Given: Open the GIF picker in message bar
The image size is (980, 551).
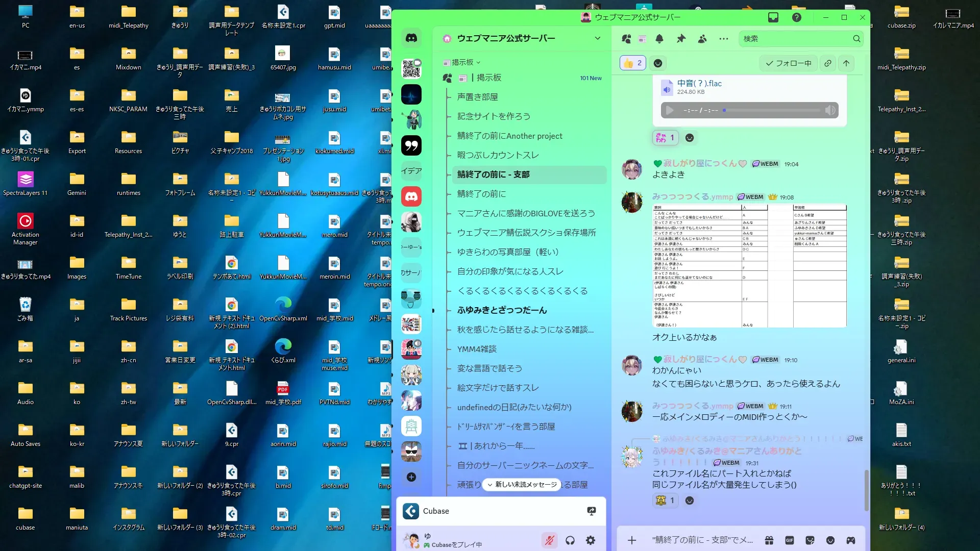Looking at the screenshot, I should [789, 540].
